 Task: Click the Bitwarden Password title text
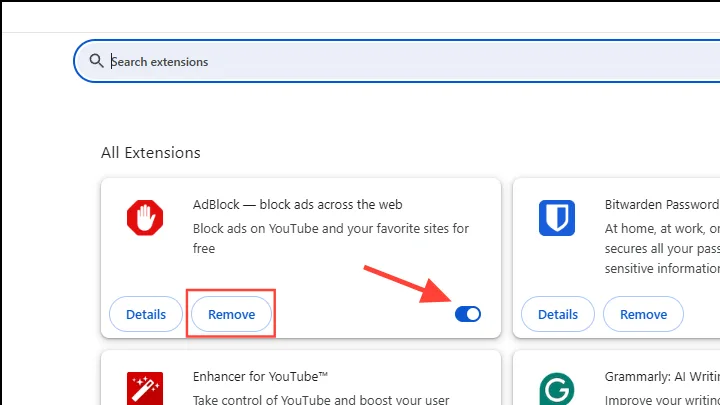(x=662, y=204)
